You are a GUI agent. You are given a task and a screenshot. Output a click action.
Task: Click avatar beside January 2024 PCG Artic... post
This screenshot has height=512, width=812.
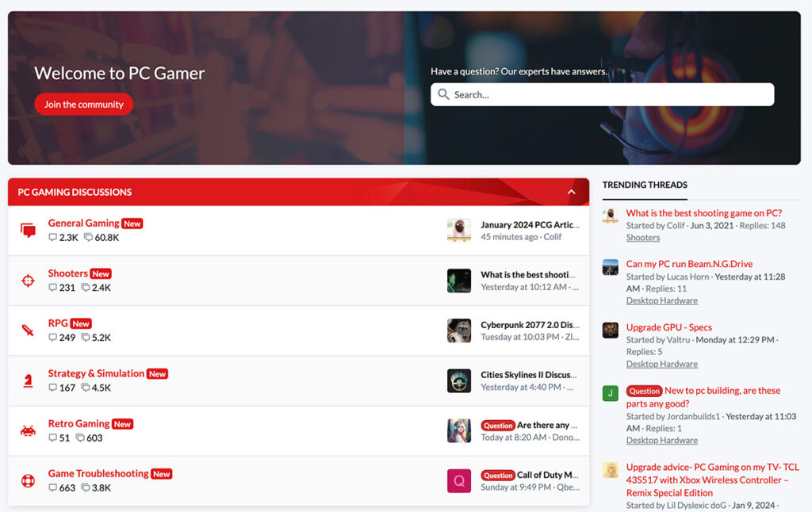(x=459, y=231)
